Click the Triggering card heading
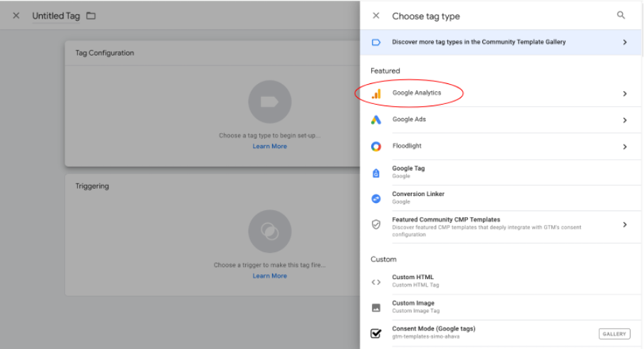Screen dimensions: 644x349 click(92, 186)
